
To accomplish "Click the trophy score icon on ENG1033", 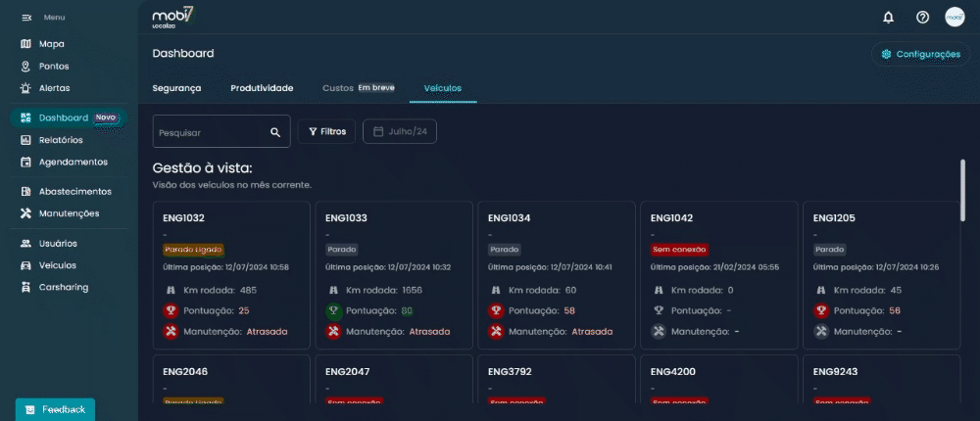I will coord(333,310).
